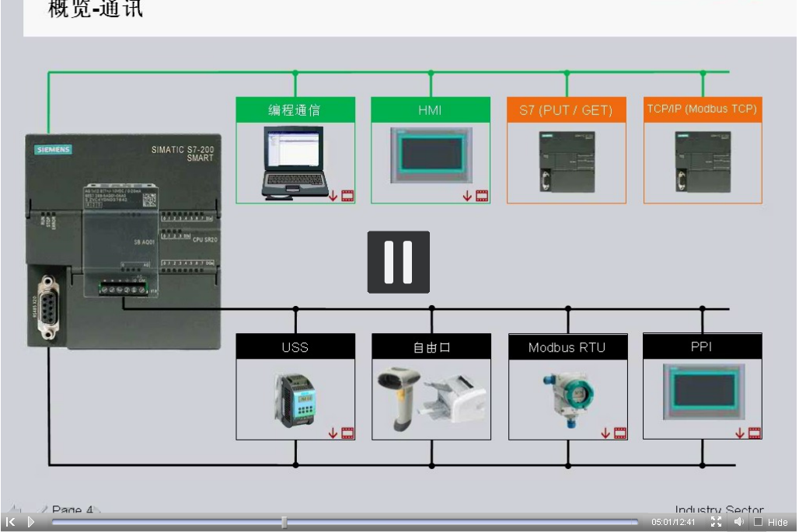Open the HMI green header
This screenshot has height=532, width=799.
pos(431,110)
